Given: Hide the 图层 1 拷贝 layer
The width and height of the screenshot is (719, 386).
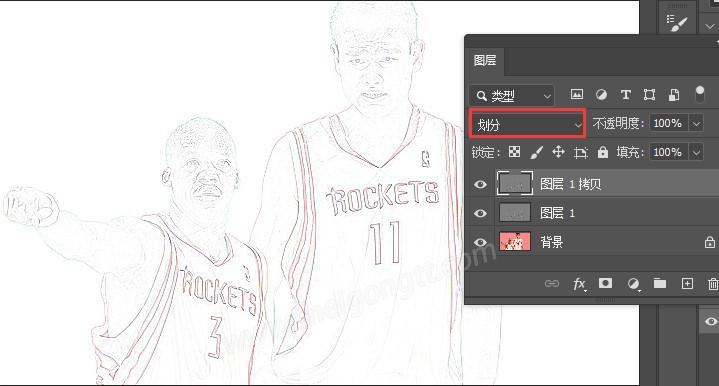Looking at the screenshot, I should (480, 184).
